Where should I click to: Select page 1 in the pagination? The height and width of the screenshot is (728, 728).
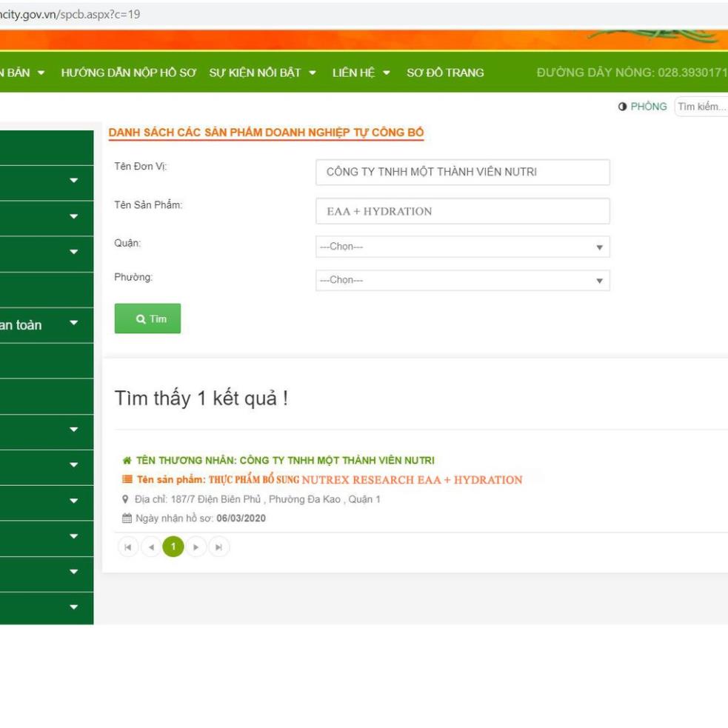click(173, 547)
